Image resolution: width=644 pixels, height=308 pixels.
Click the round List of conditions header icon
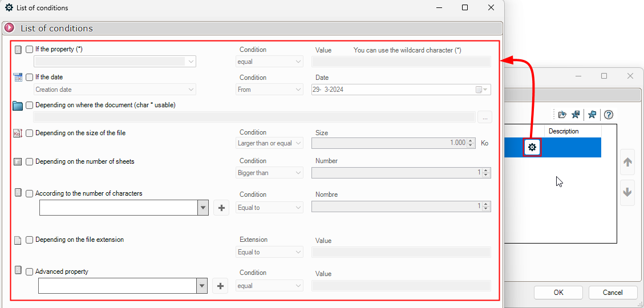pyautogui.click(x=9, y=28)
